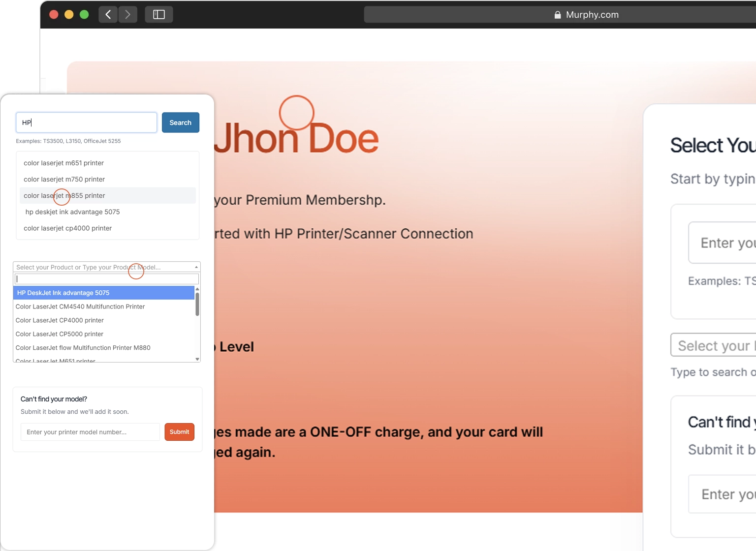Select color laserjet m855 printer suggestion
Viewport: 756px width, 551px height.
pos(64,195)
